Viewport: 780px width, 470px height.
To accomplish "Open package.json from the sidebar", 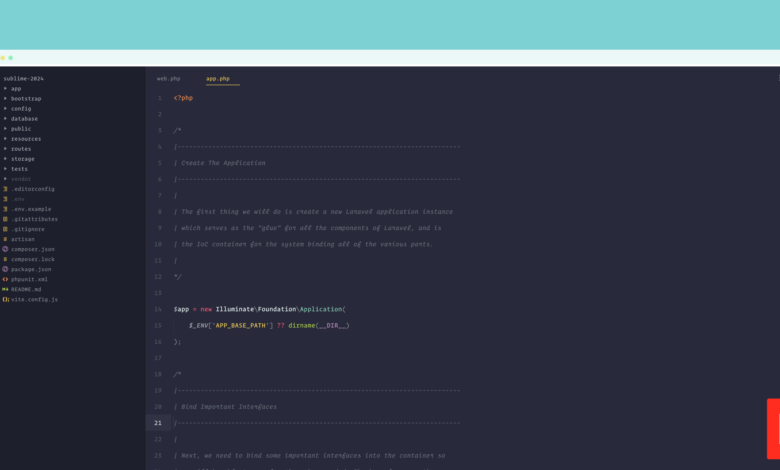I will pos(31,269).
